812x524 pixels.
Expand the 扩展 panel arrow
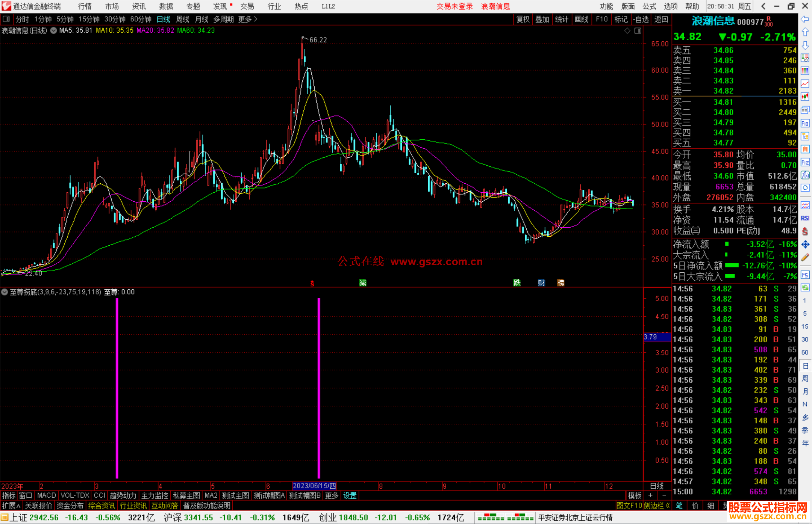[11, 506]
